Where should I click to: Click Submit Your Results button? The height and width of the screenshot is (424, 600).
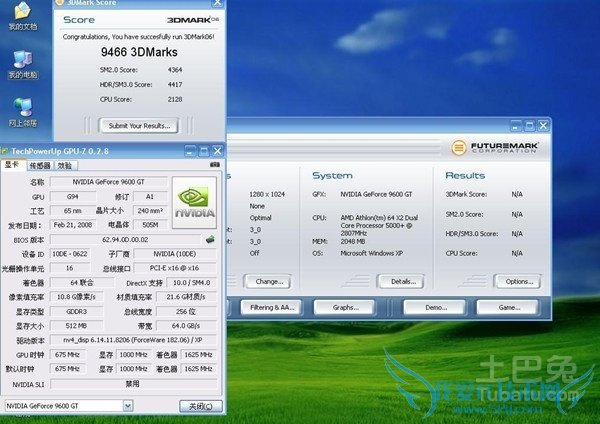point(138,126)
